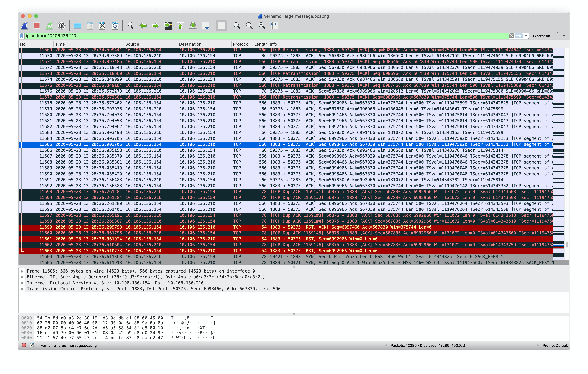
Task: Stop the capture with red square
Action: point(37,26)
